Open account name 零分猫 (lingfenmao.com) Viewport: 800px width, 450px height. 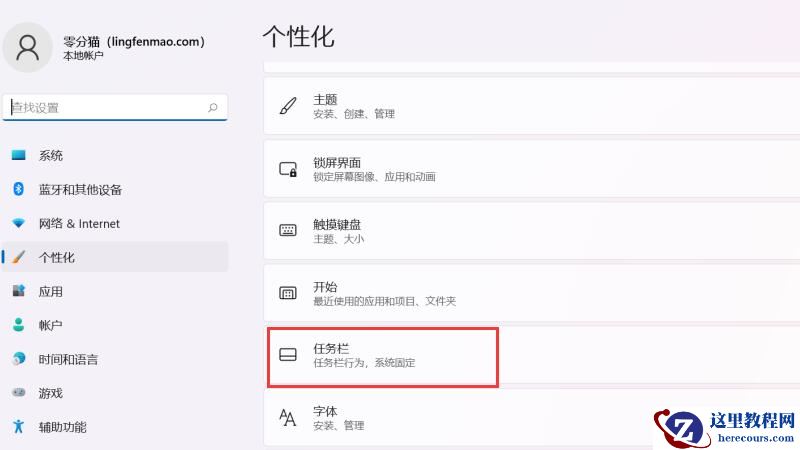point(134,41)
